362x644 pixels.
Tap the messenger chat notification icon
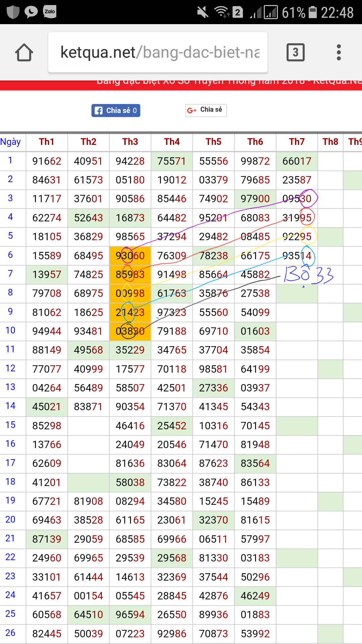click(x=31, y=12)
